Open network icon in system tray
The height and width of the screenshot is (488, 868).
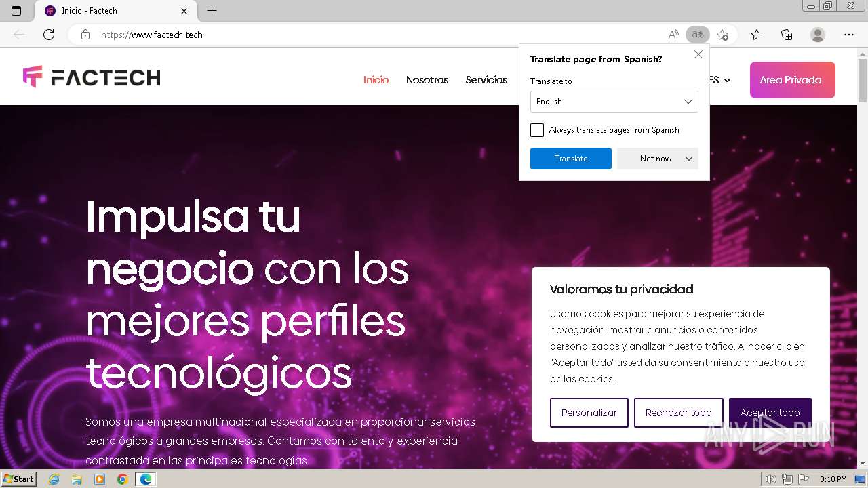pyautogui.click(x=787, y=479)
